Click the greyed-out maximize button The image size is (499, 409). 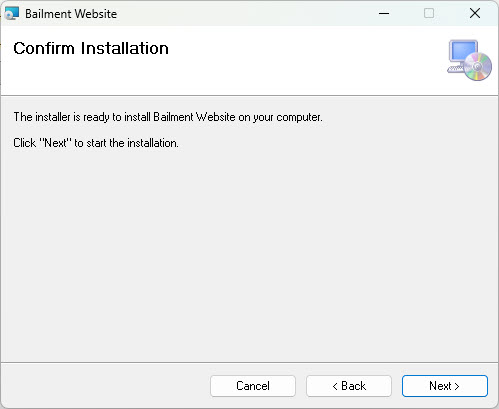click(x=429, y=14)
